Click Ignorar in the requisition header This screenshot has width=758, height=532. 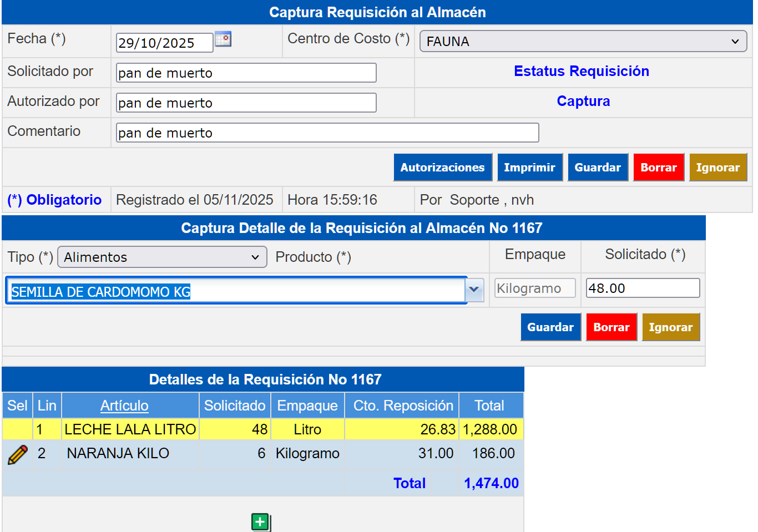point(717,168)
